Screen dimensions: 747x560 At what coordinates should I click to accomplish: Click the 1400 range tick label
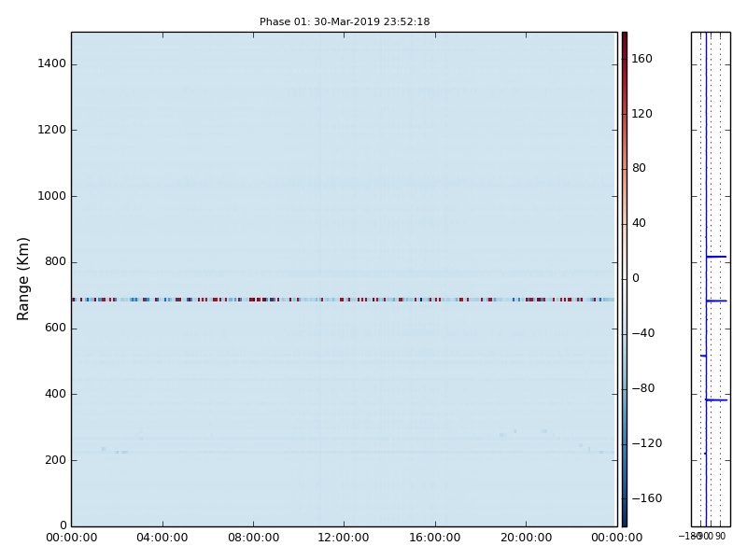coord(52,63)
